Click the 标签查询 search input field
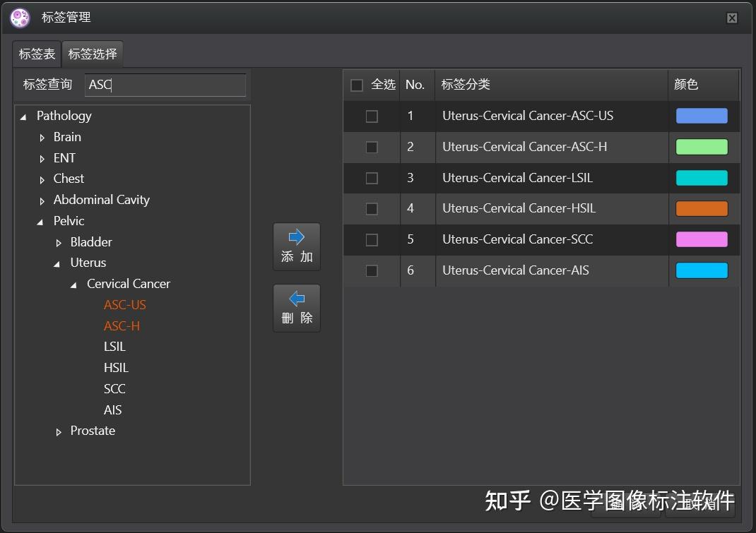This screenshot has width=756, height=533. (165, 85)
